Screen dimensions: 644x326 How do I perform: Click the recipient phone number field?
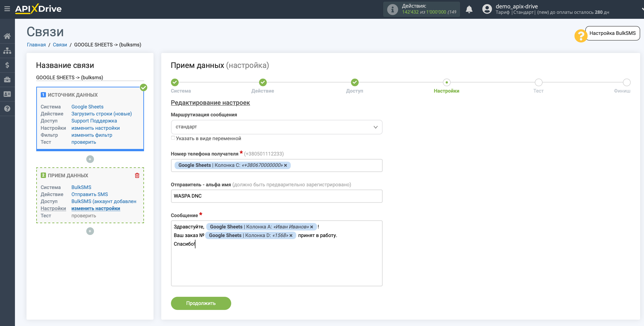276,165
